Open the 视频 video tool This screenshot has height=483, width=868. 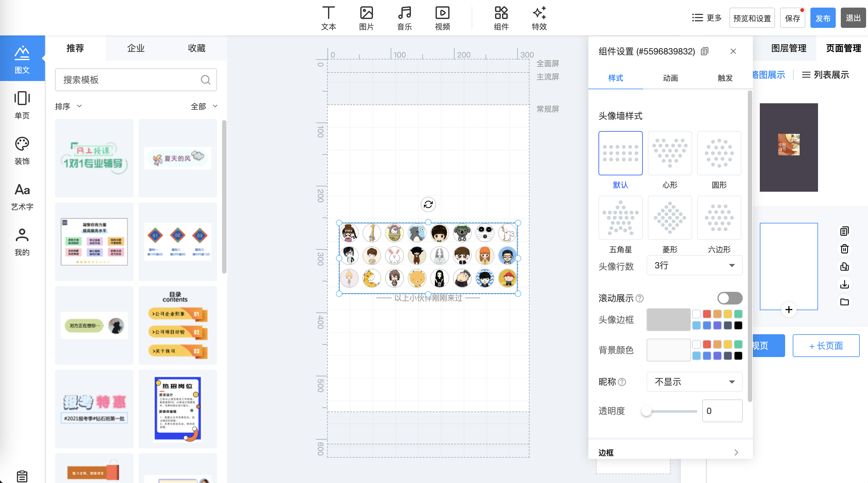[x=443, y=18]
